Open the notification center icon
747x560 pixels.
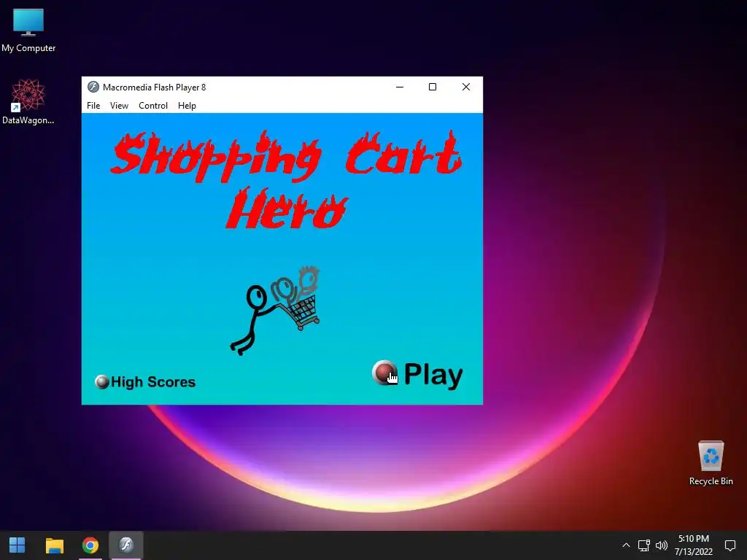coord(729,545)
